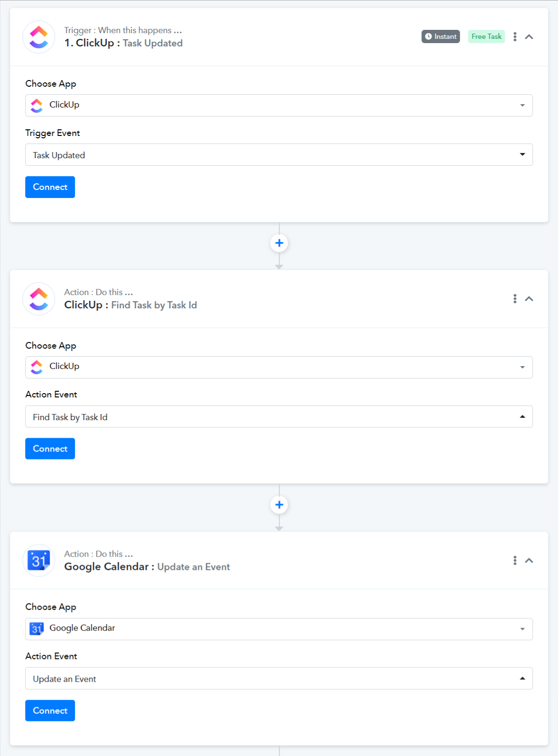Add step after Find Task action plus icon
The image size is (558, 756).
click(x=279, y=505)
